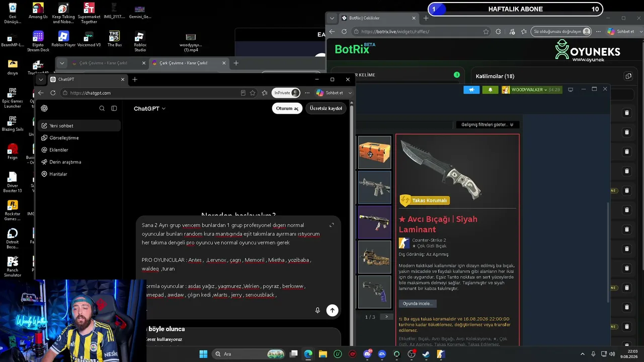Click the InPrivate profile button
Viewport: 644px width, 362px height.
(x=286, y=93)
